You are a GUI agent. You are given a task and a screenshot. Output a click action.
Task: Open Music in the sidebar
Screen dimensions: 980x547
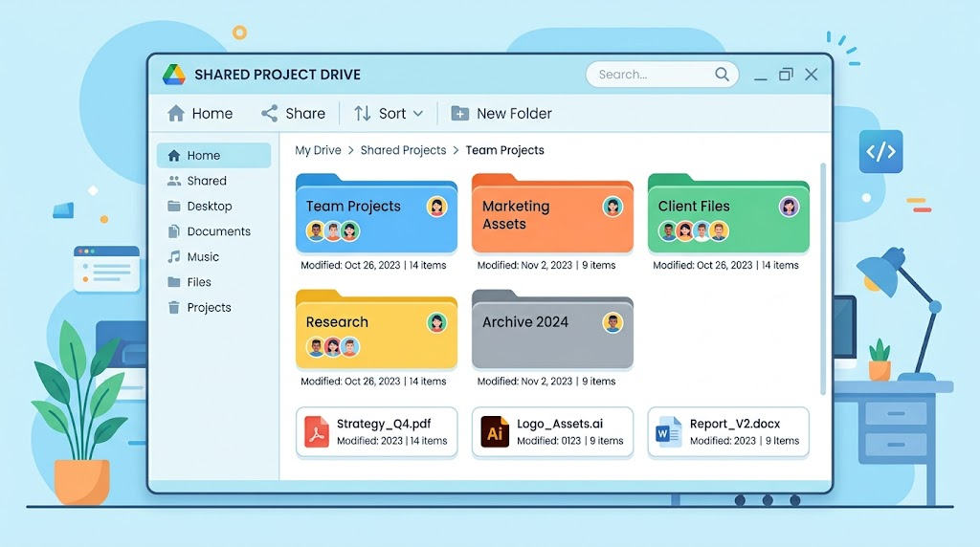point(213,256)
